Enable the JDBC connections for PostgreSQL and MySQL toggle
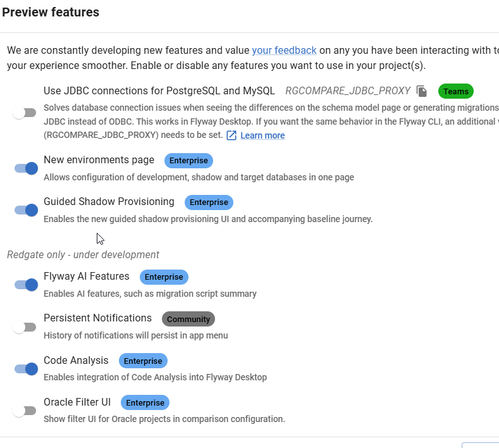 [x=25, y=113]
